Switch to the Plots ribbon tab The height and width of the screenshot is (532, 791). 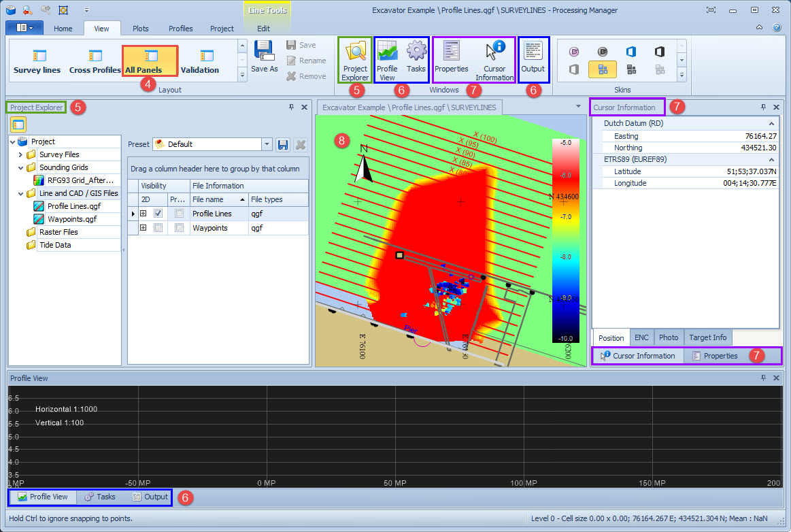coord(141,29)
